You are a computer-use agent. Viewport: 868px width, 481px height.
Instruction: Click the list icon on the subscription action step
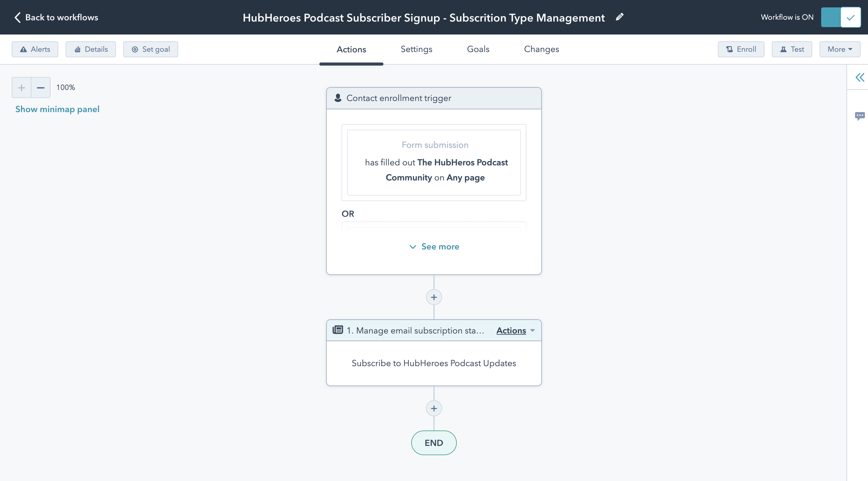(337, 330)
